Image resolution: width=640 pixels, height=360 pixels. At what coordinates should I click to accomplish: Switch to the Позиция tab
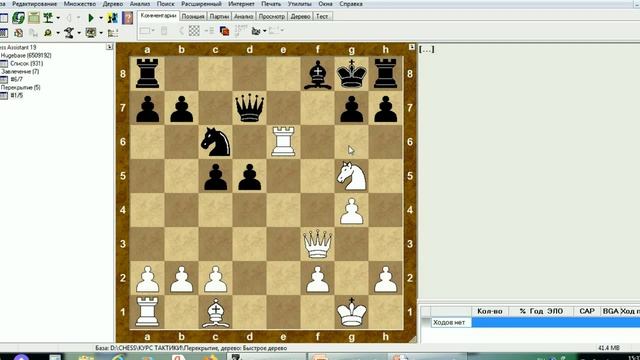click(193, 16)
